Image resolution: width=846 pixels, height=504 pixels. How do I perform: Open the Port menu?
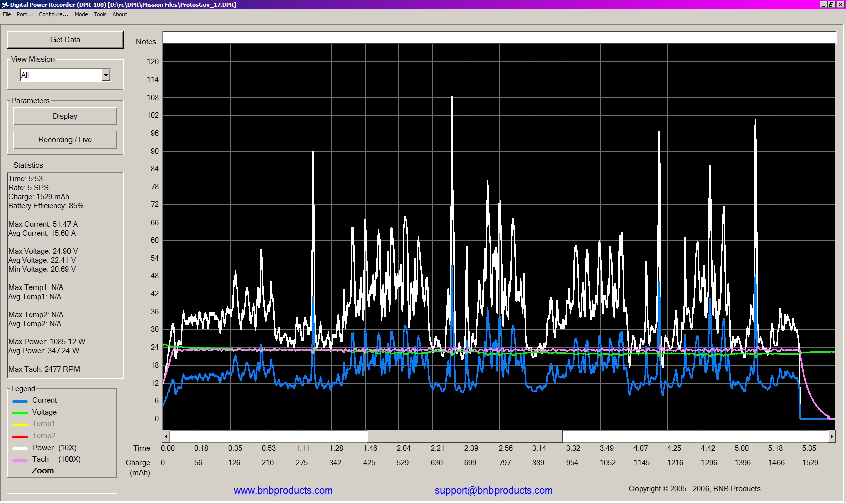tap(24, 14)
